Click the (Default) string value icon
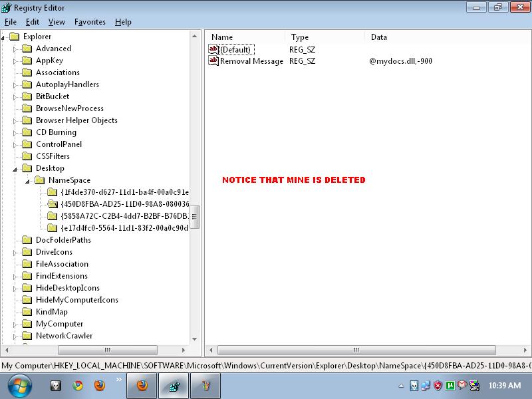 coord(213,49)
